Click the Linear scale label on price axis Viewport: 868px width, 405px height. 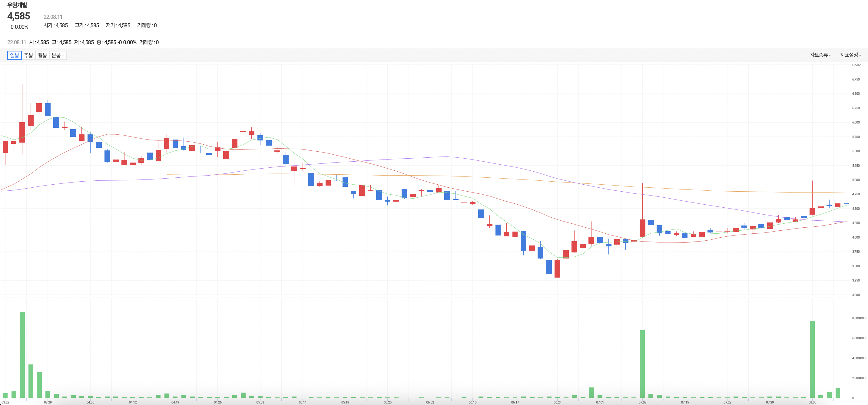(856, 65)
